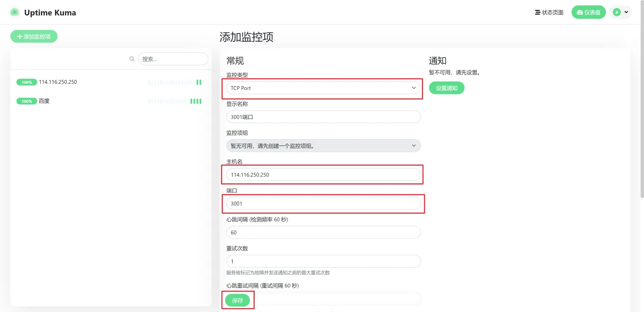Select the 114.116.250.250 monitor in list
The width and height of the screenshot is (644, 312).
[58, 82]
